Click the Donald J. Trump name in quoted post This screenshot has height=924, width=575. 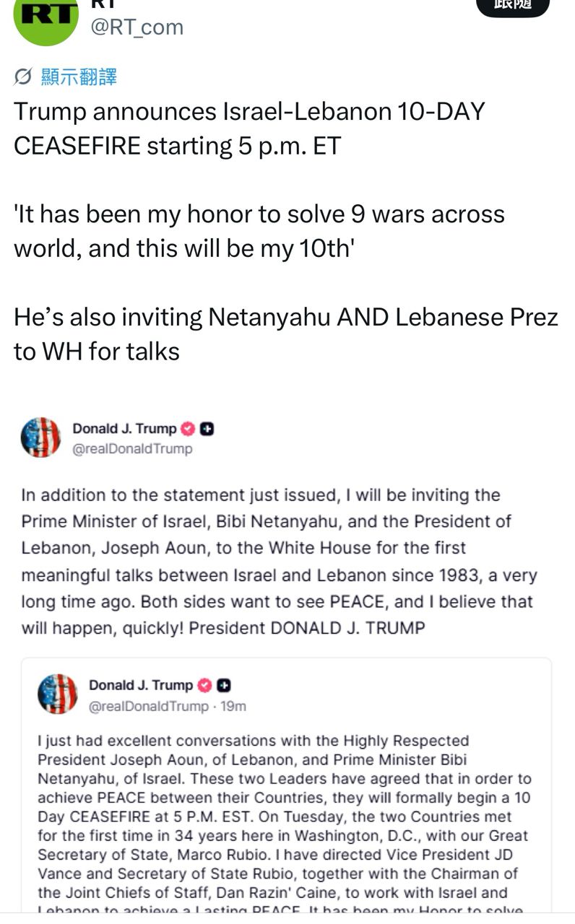(141, 685)
